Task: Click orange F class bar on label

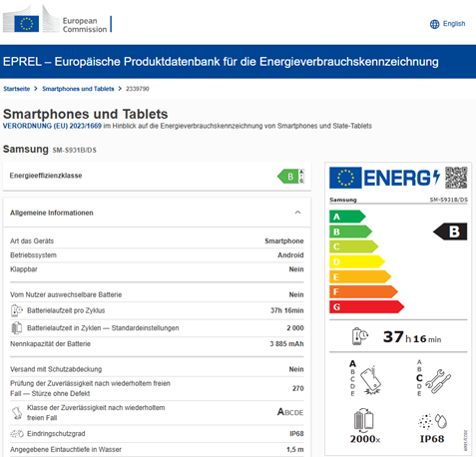Action: click(363, 291)
